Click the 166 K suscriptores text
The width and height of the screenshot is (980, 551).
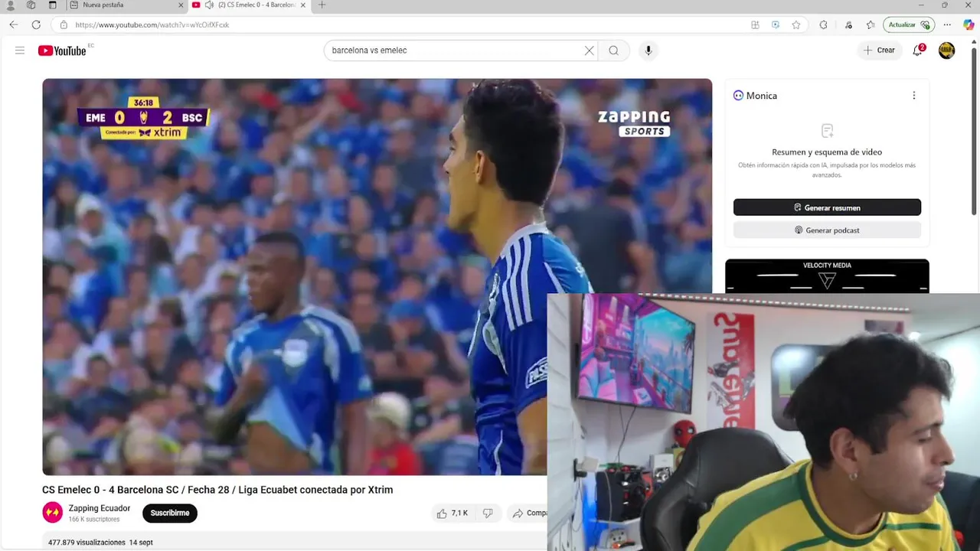94,520
